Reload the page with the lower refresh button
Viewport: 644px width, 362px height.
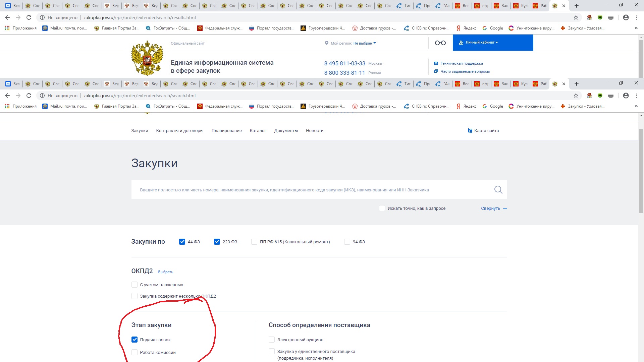[x=29, y=96]
